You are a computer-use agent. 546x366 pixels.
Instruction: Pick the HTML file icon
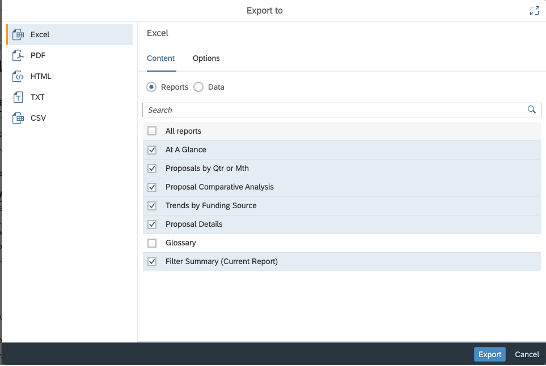[x=18, y=76]
